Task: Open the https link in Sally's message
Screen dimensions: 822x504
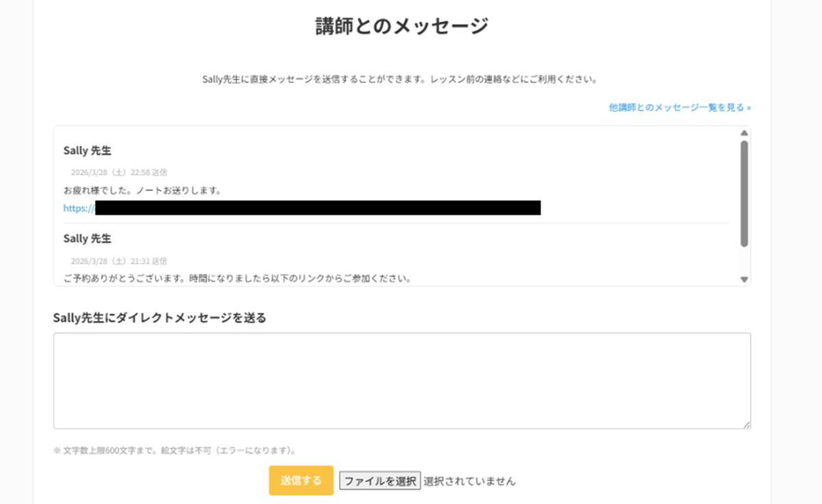Action: point(78,208)
